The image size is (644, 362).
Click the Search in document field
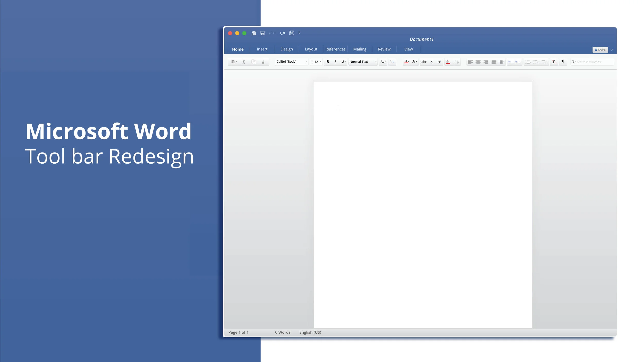tap(592, 62)
